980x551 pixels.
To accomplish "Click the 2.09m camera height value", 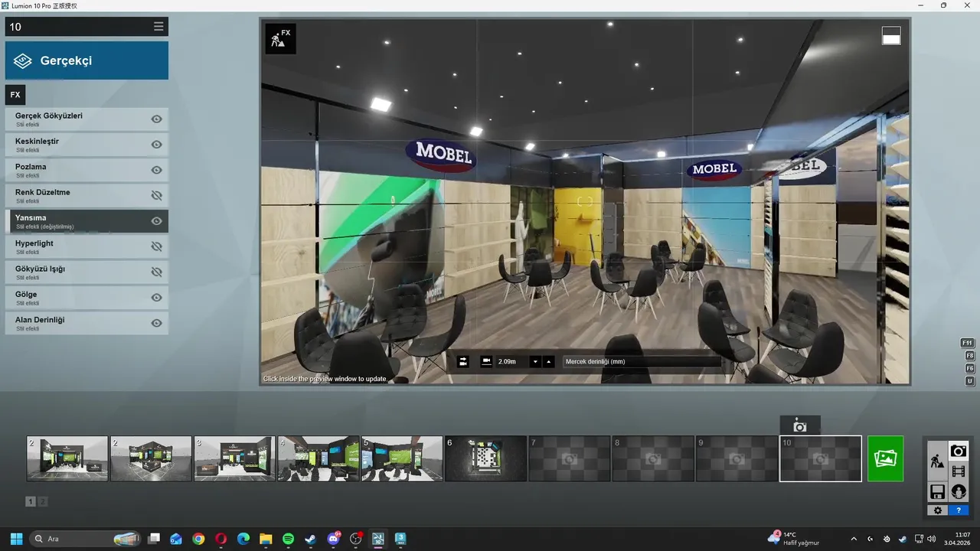I will pyautogui.click(x=507, y=361).
